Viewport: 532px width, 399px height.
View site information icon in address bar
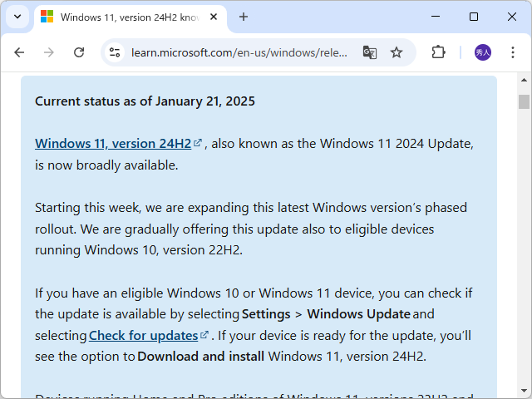coord(115,52)
